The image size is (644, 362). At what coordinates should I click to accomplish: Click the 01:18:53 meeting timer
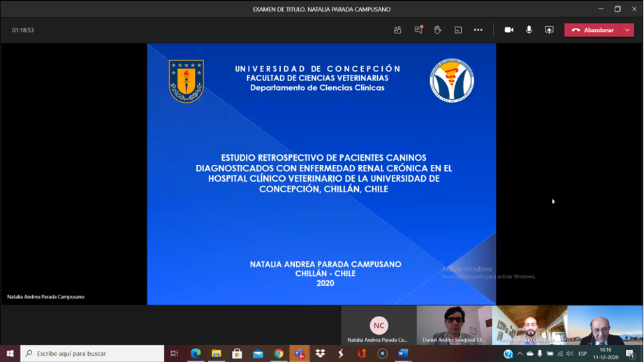23,30
